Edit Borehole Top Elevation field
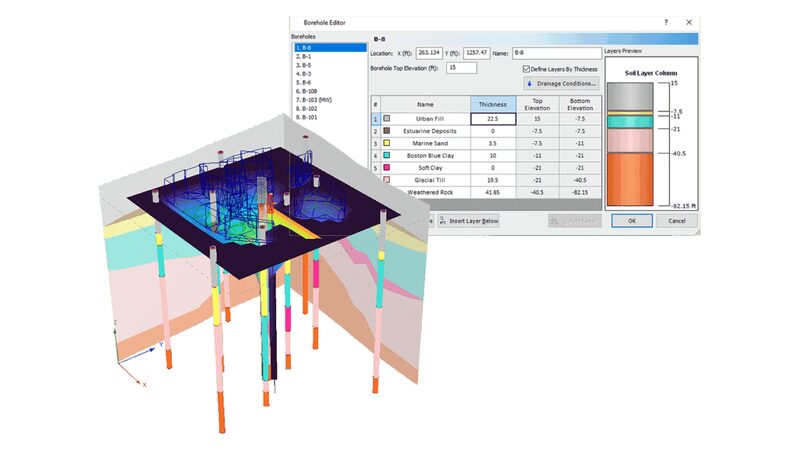This screenshot has height=450, width=800. pos(461,68)
